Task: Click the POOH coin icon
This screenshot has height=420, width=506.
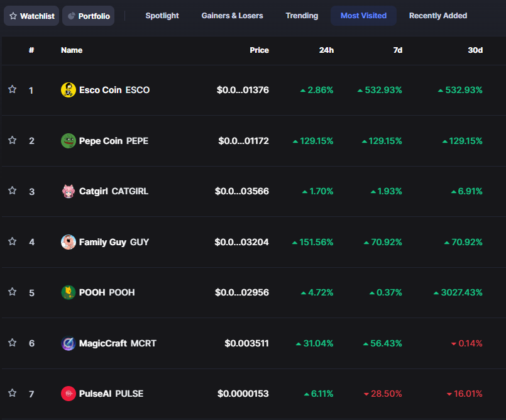Action: 69,292
